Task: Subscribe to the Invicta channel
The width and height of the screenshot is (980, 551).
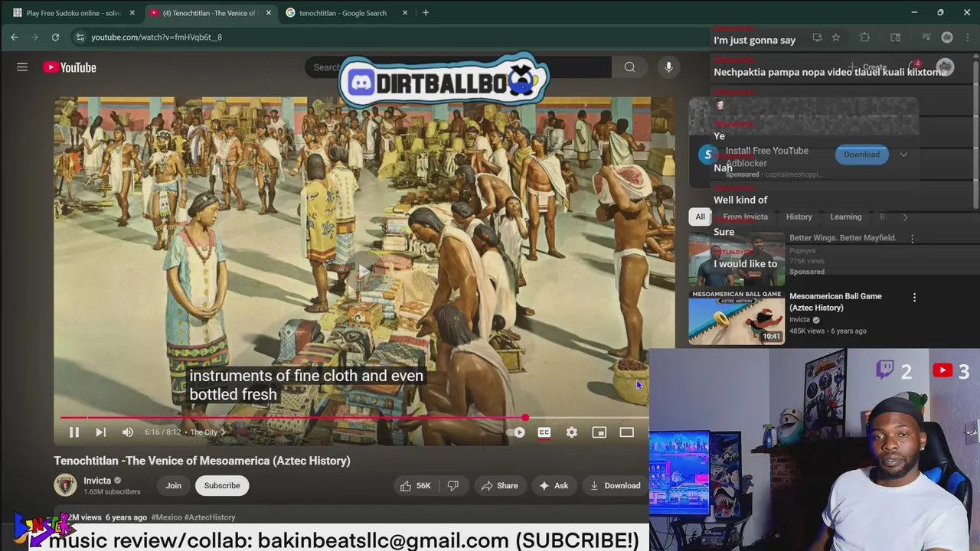Action: coord(222,485)
